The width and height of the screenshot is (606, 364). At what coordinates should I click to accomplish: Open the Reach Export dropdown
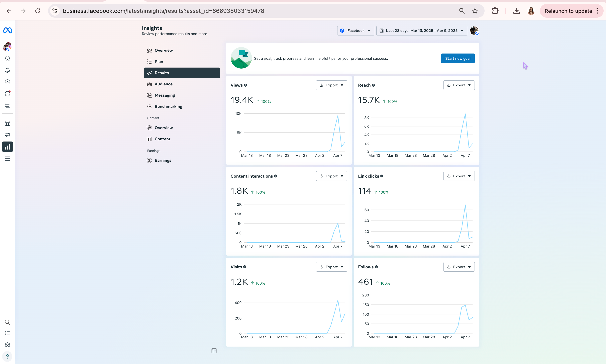click(459, 85)
